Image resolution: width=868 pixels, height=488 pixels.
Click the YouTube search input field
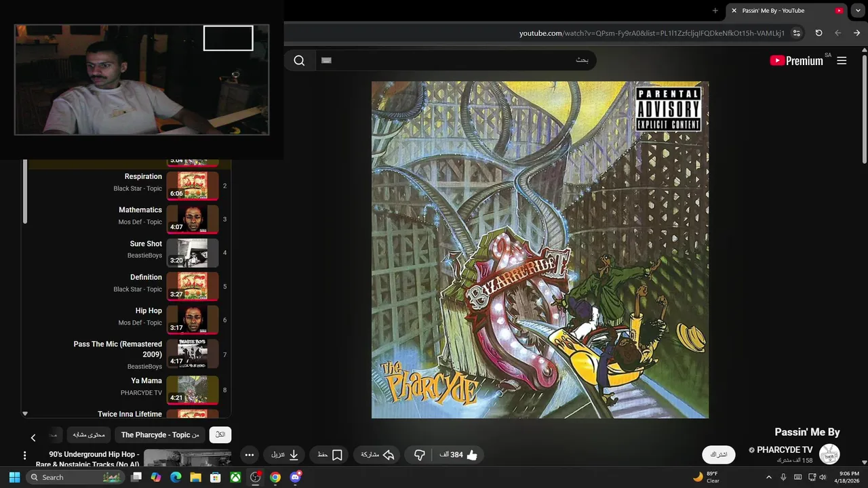tap(456, 60)
